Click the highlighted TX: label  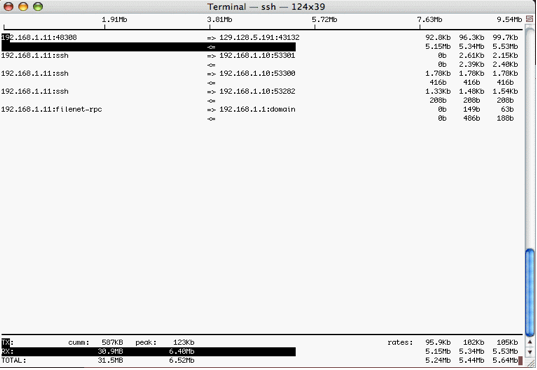(8, 342)
